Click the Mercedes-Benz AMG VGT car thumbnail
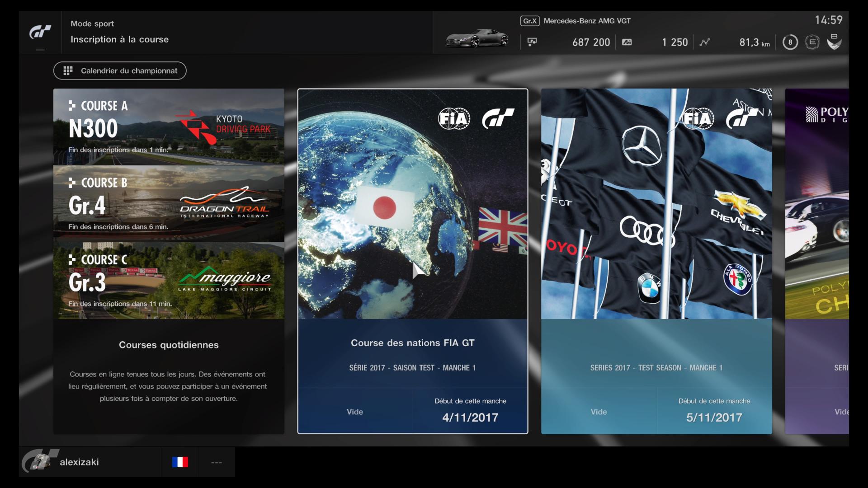This screenshot has height=488, width=868. click(x=477, y=38)
